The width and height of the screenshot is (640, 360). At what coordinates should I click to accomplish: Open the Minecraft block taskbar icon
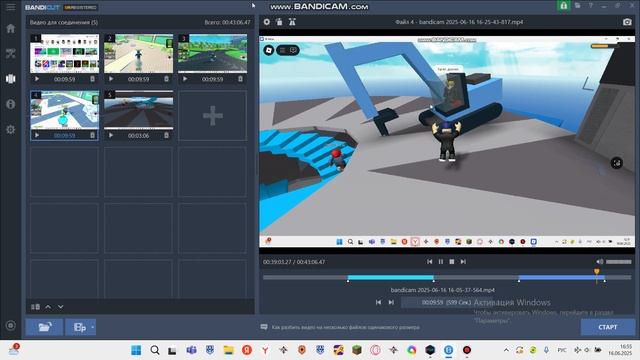click(x=357, y=350)
